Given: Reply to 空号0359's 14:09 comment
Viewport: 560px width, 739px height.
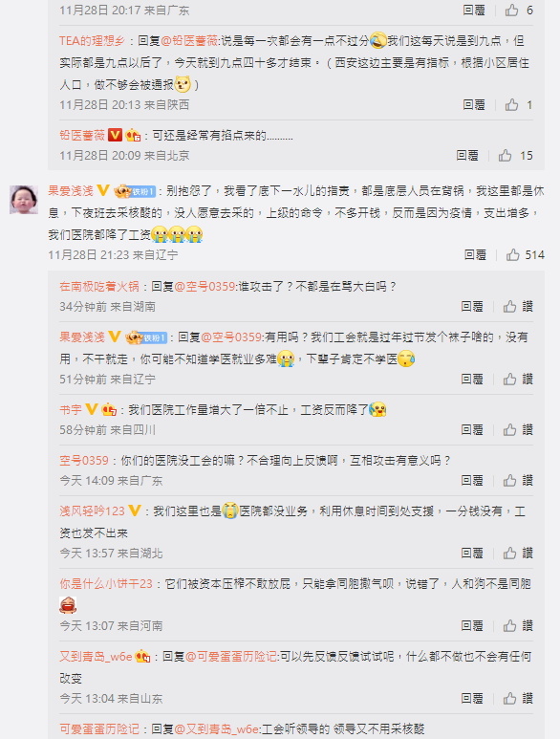Looking at the screenshot, I should coord(472,481).
